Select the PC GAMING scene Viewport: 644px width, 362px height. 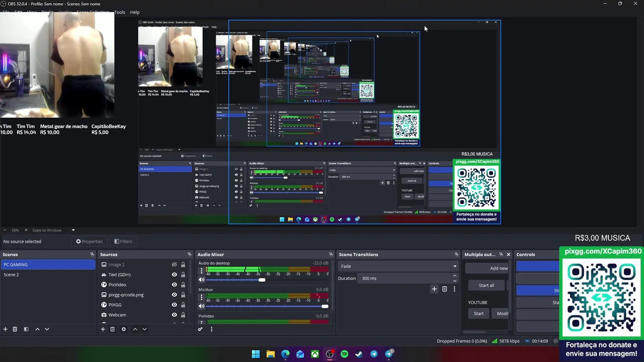click(x=48, y=264)
